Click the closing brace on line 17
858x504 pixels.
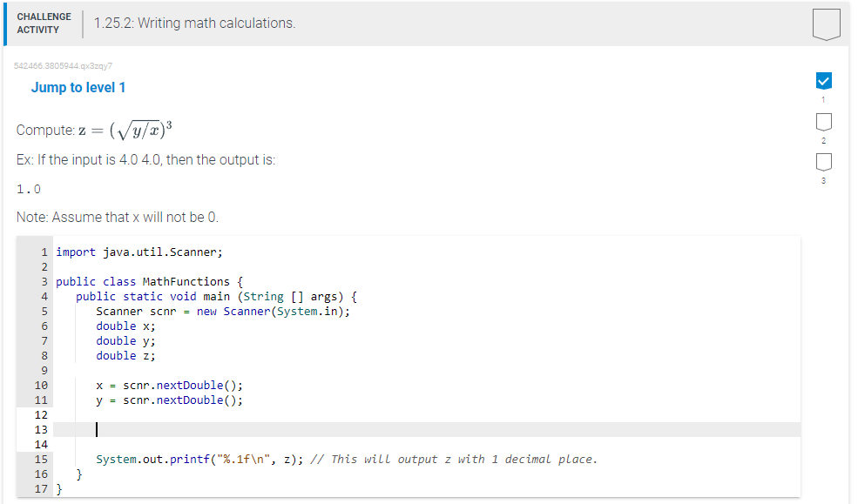point(58,489)
